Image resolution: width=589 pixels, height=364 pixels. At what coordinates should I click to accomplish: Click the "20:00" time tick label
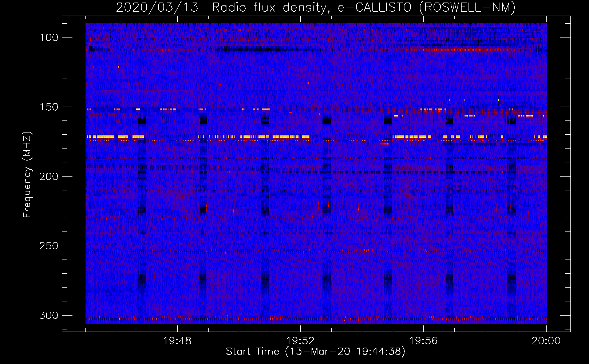pos(546,341)
